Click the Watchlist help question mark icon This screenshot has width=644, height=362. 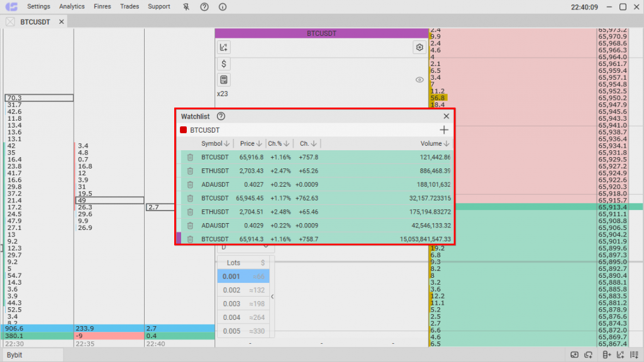221,116
